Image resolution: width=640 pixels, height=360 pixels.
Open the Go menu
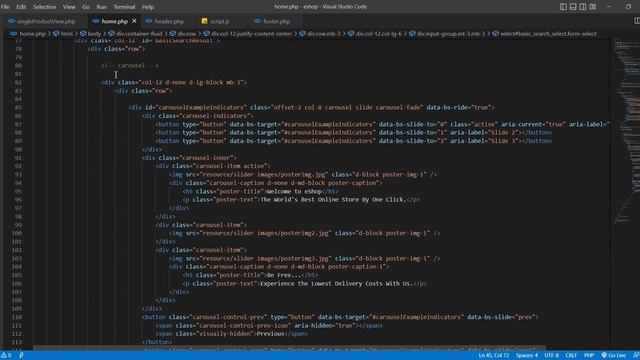pyautogui.click(x=86, y=7)
